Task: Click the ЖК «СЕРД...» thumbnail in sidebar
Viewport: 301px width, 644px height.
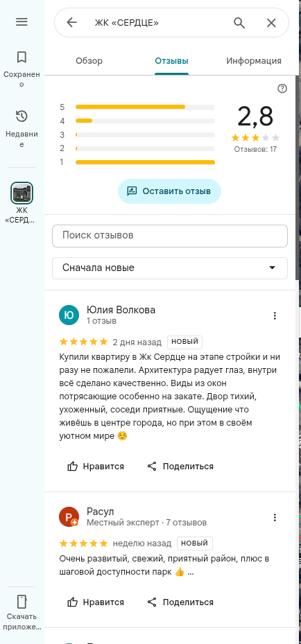Action: click(21, 193)
